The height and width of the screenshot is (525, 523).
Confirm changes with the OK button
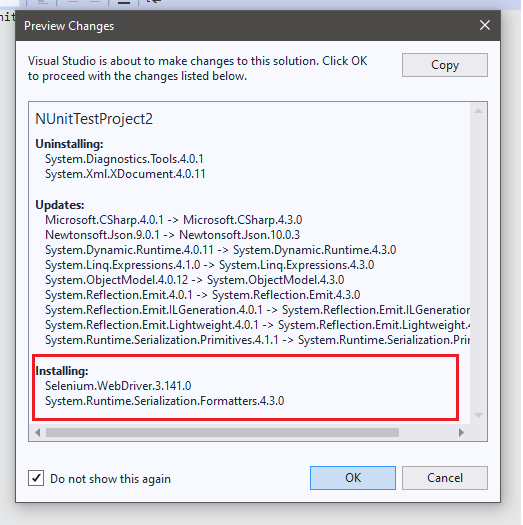click(x=353, y=478)
